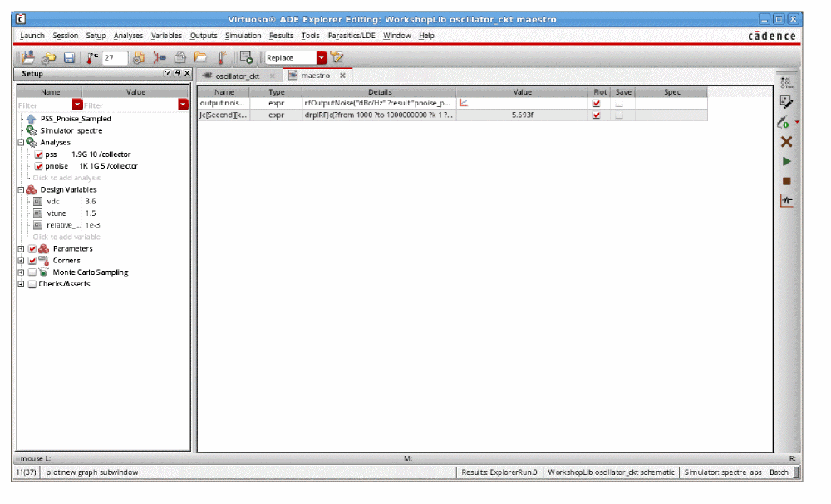Click the edit outputs pencil icon on right

[786, 101]
